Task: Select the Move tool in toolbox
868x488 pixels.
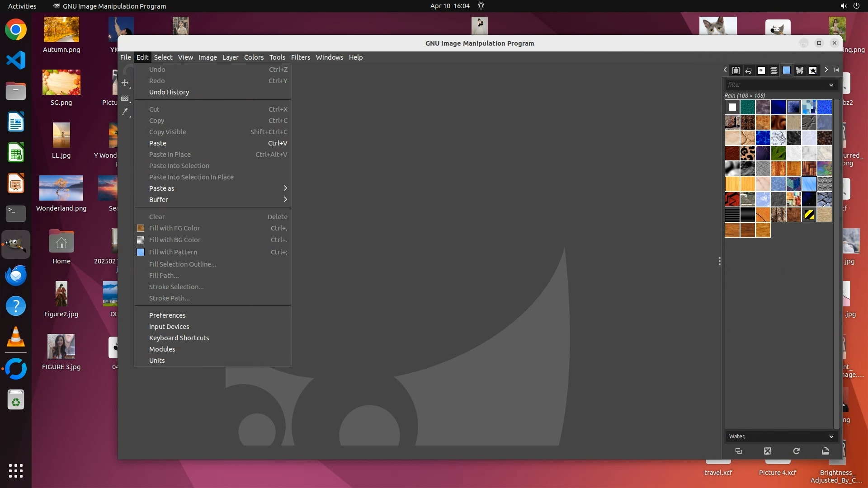Action: [125, 83]
